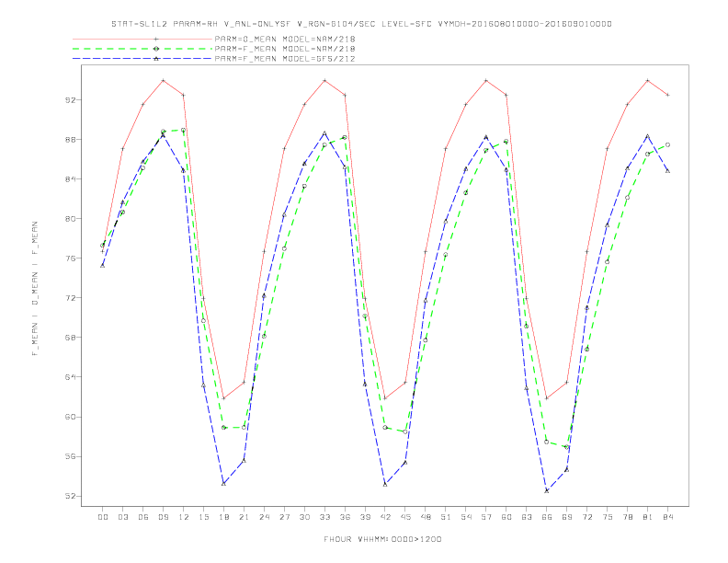Image resolution: width=728 pixels, height=563 pixels.
Task: Click the 80 tick label on the vertical axis
Action: click(70, 218)
